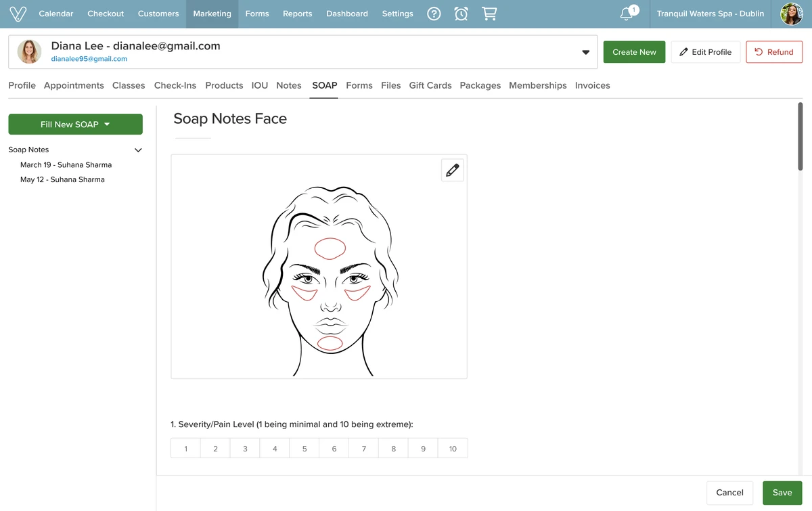Screen dimensions: 812x511
Task: Collapse the Soap Notes list chevron
Action: click(x=138, y=150)
